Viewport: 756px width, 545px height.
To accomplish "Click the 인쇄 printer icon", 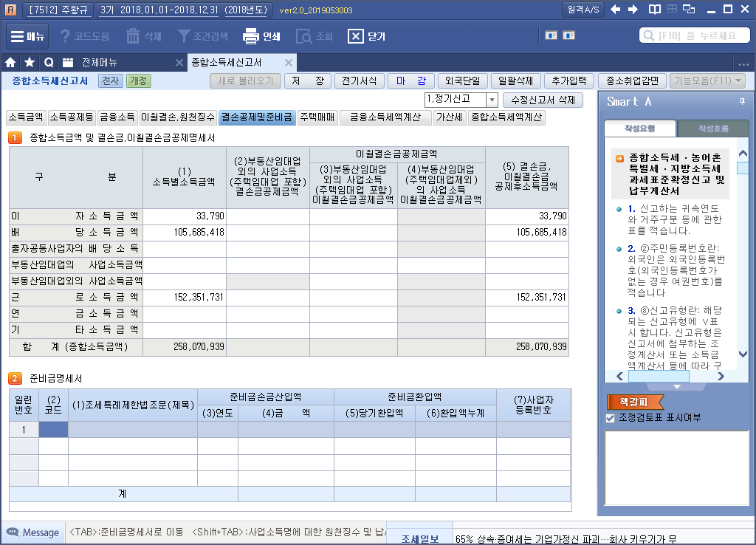I will coord(251,36).
